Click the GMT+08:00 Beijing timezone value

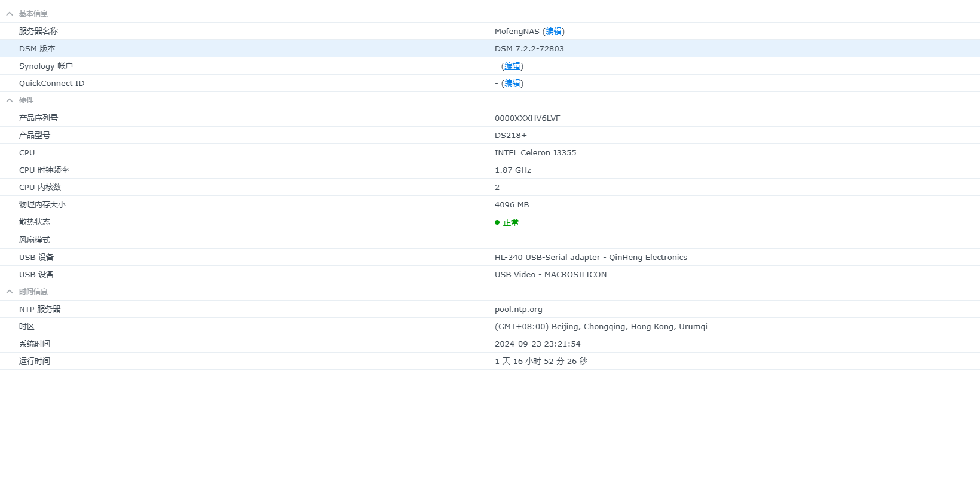[x=601, y=327]
